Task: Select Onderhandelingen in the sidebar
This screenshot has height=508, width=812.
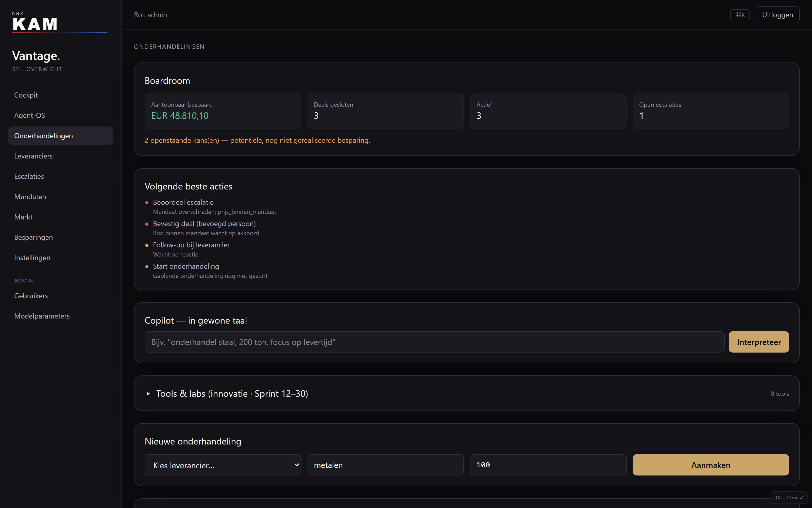Action: click(x=60, y=136)
